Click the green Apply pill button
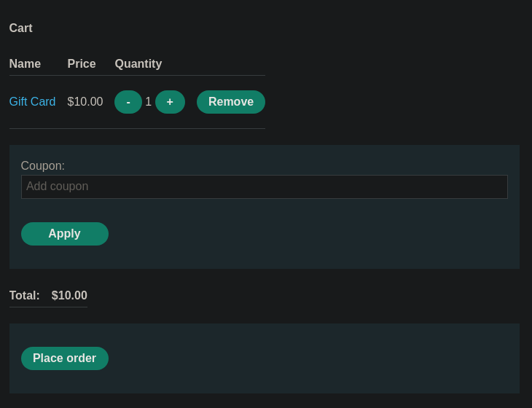This screenshot has height=408, width=532. pos(65,234)
